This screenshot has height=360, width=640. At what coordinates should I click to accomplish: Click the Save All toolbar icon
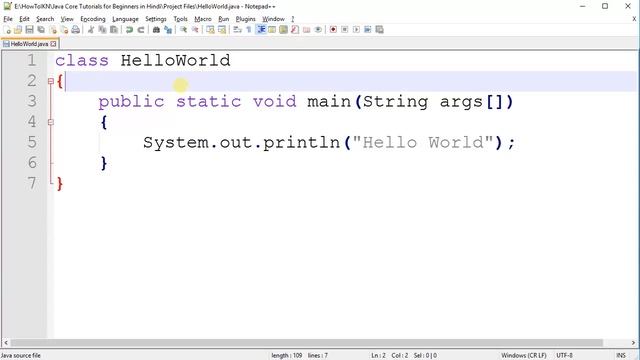pyautogui.click(x=41, y=30)
